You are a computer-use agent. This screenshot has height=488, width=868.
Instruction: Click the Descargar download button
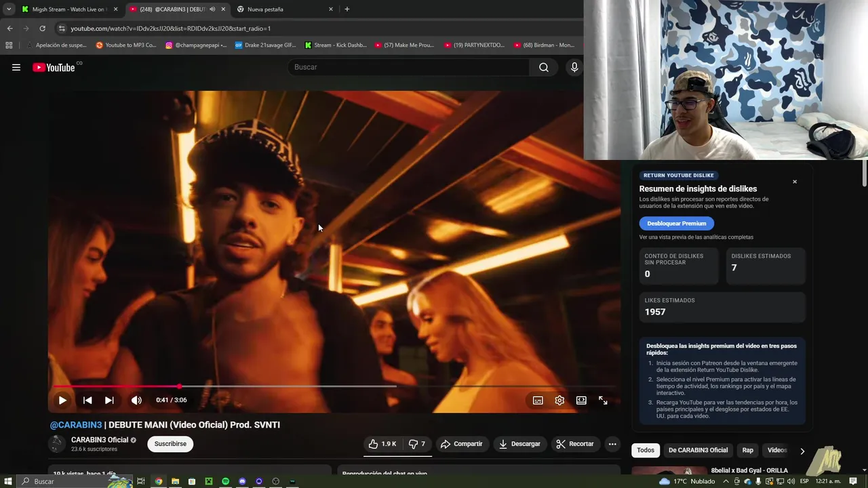click(520, 444)
